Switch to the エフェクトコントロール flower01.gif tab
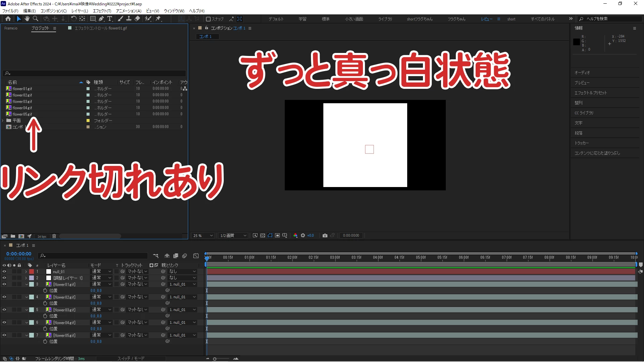The height and width of the screenshot is (362, 644). [100, 28]
